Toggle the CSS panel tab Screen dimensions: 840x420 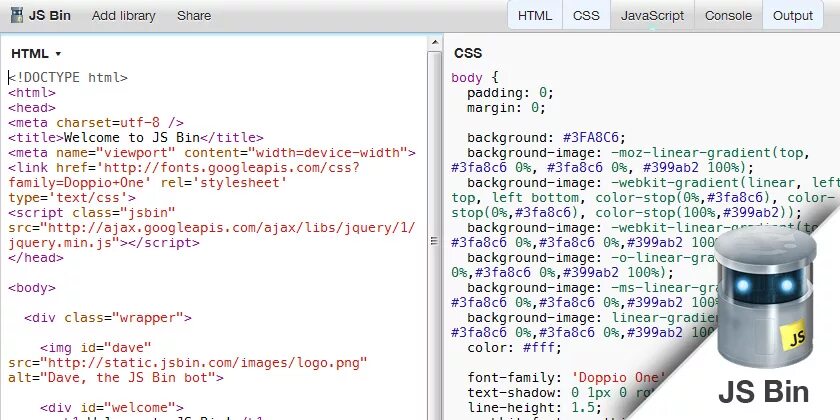click(x=586, y=16)
